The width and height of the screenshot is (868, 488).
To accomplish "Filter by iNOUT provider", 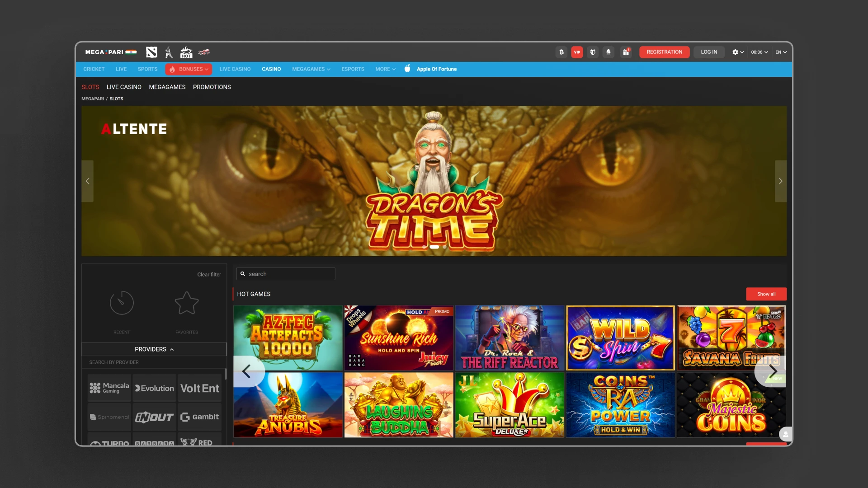I will tap(154, 417).
